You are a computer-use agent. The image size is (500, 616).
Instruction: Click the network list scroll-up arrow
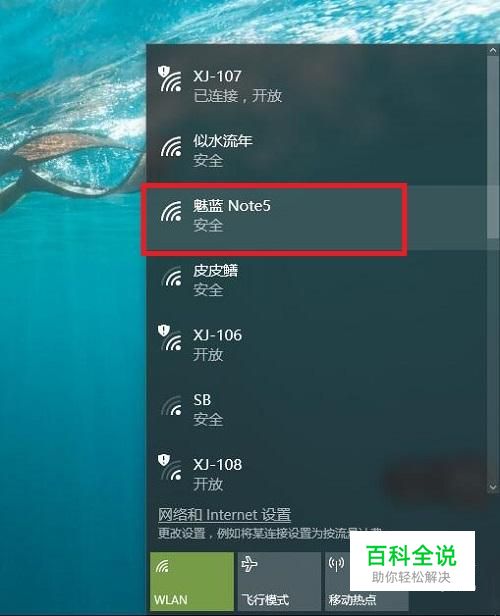(493, 50)
